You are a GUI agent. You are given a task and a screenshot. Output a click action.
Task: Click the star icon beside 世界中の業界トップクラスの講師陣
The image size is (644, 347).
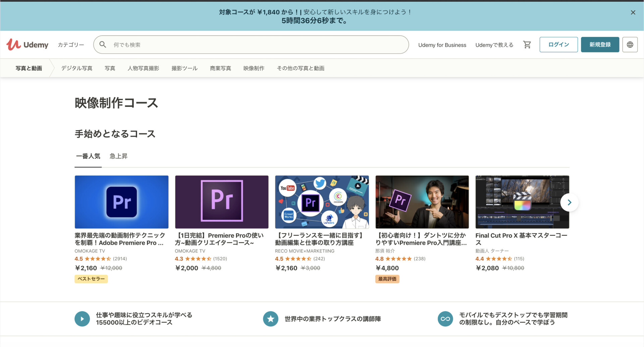click(x=271, y=319)
